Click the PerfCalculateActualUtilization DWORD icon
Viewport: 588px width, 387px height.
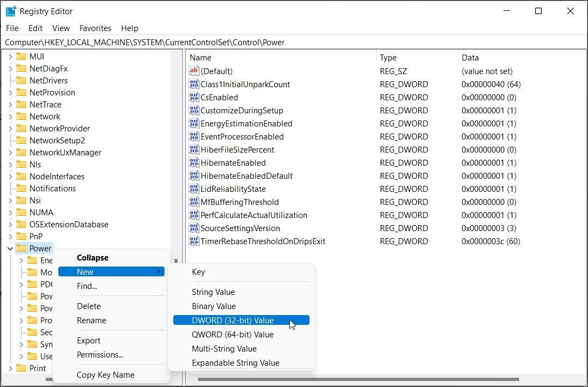click(193, 215)
